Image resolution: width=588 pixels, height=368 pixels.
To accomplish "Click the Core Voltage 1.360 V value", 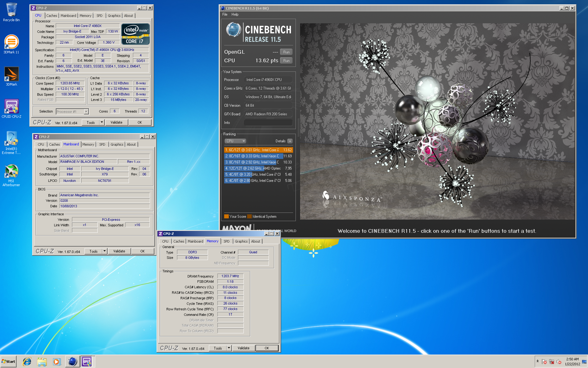I will (x=109, y=42).
